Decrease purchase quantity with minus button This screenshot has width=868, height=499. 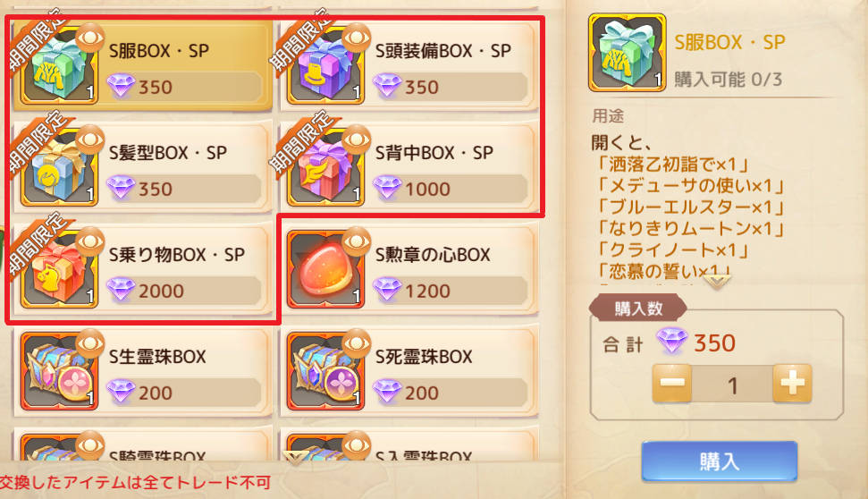pyautogui.click(x=672, y=384)
